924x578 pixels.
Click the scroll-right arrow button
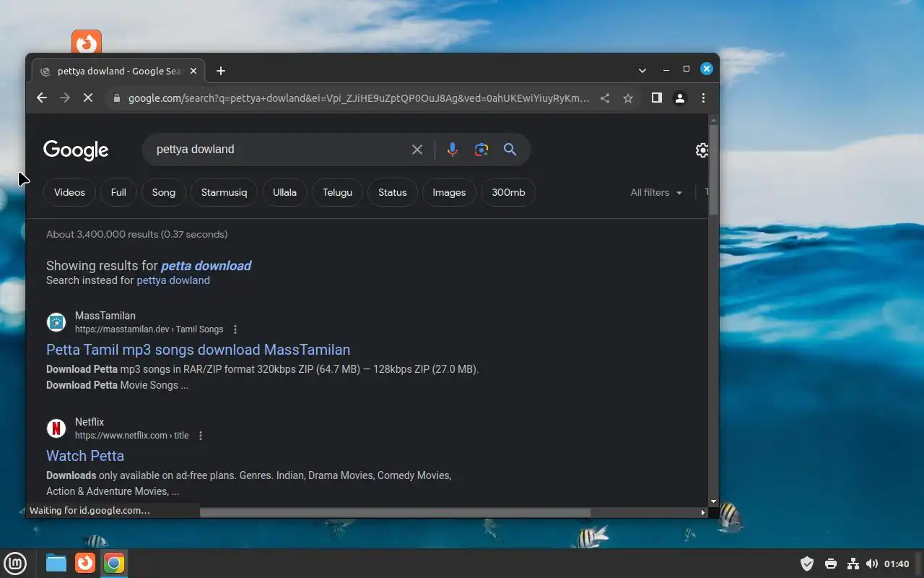coord(703,512)
